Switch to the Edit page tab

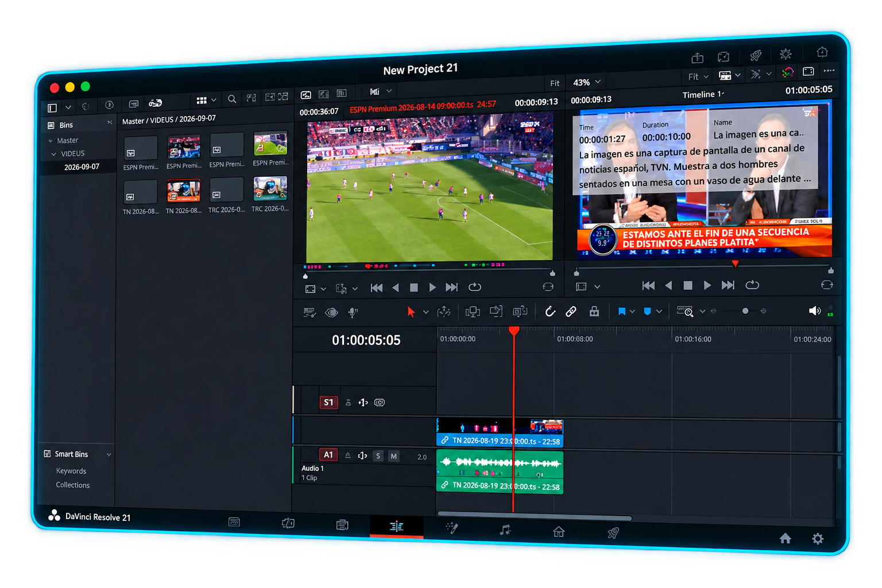[x=396, y=527]
